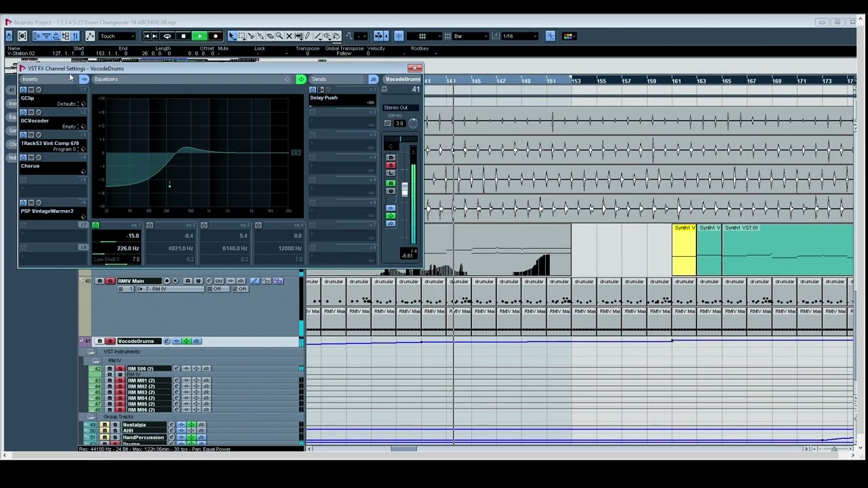The image size is (868, 488).
Task: Toggle the DCVocoder insert power button
Action: (x=23, y=113)
